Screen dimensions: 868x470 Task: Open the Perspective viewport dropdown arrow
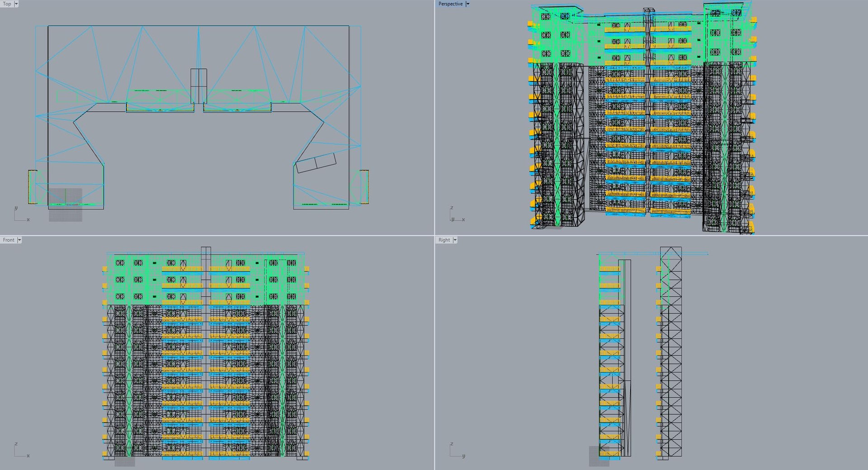coord(467,4)
